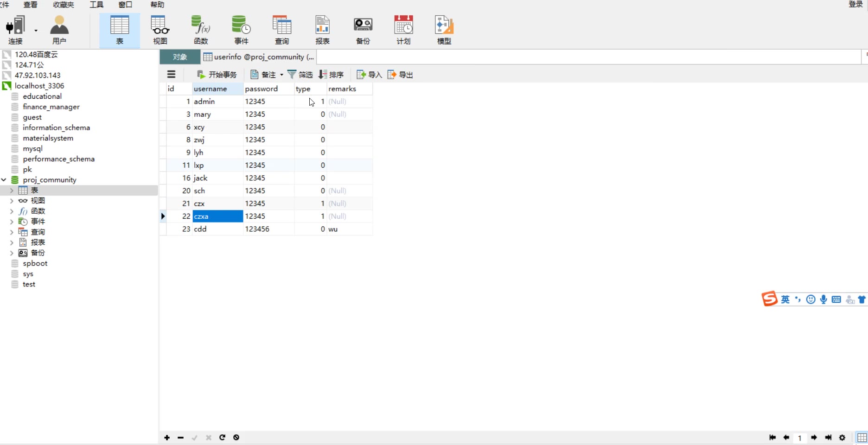Expand the 报表 node in tree
This screenshot has height=445, width=868.
(12, 242)
